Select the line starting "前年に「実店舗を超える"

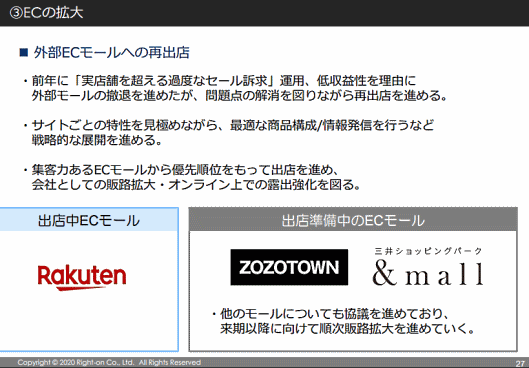(224, 81)
